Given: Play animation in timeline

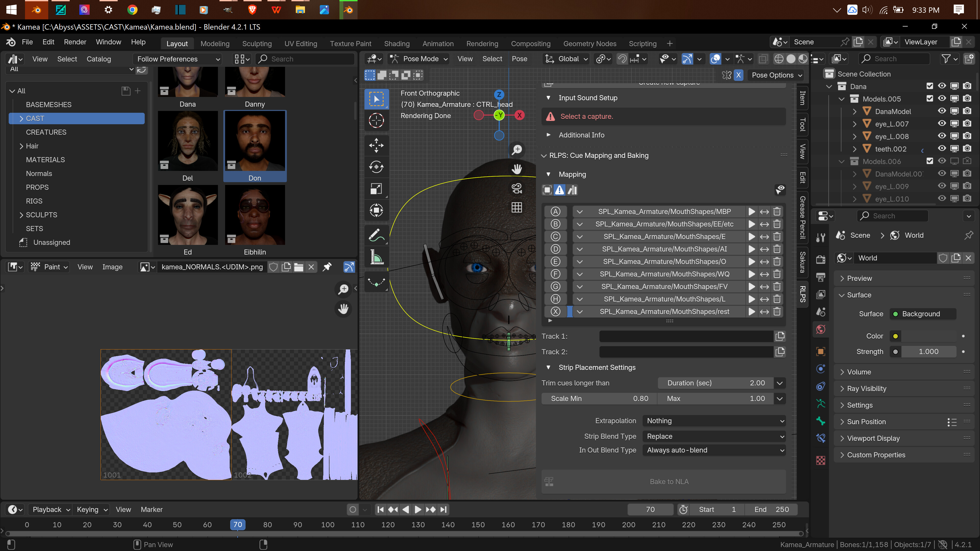Looking at the screenshot, I should point(418,509).
